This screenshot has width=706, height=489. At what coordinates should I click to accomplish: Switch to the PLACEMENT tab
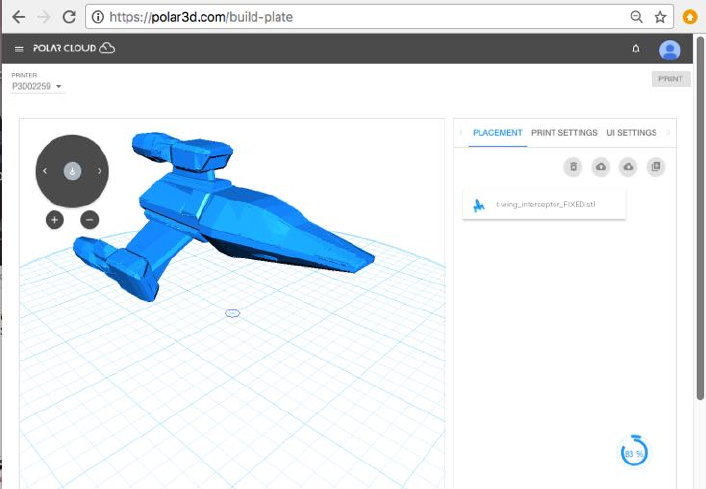point(498,133)
